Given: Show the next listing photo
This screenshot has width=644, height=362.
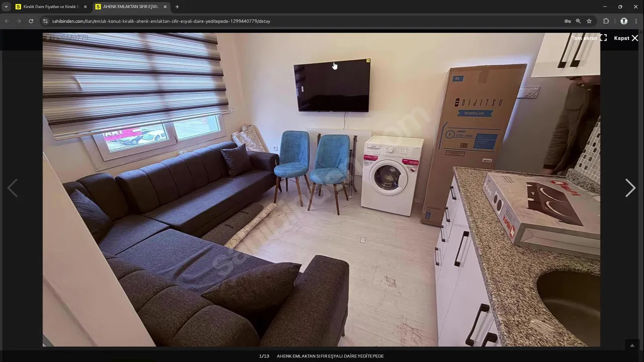Looking at the screenshot, I should (630, 188).
